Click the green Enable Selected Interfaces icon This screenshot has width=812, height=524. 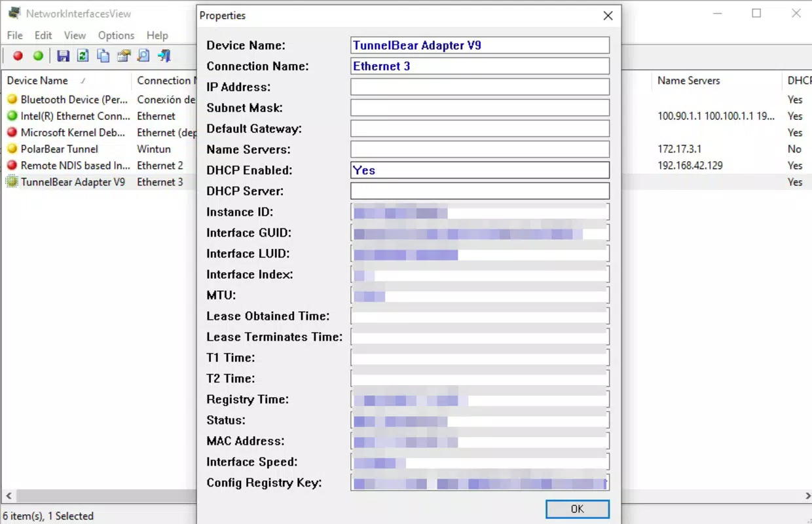[38, 56]
